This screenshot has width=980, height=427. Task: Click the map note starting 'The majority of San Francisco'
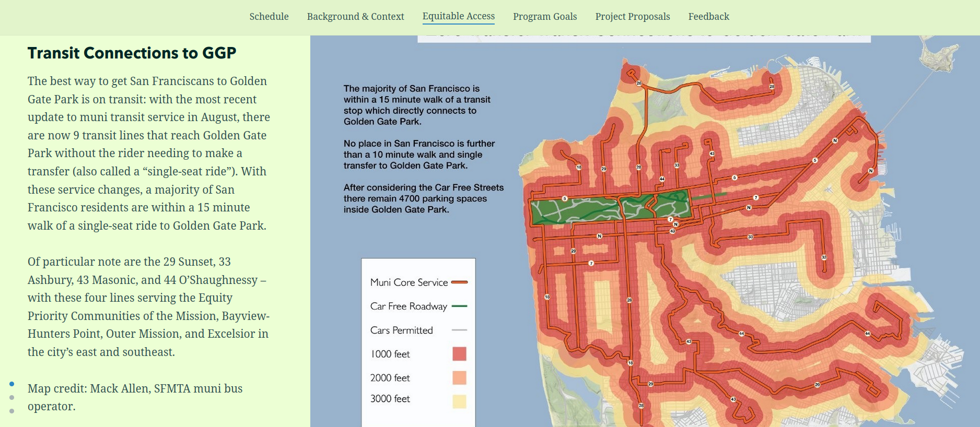click(x=417, y=105)
